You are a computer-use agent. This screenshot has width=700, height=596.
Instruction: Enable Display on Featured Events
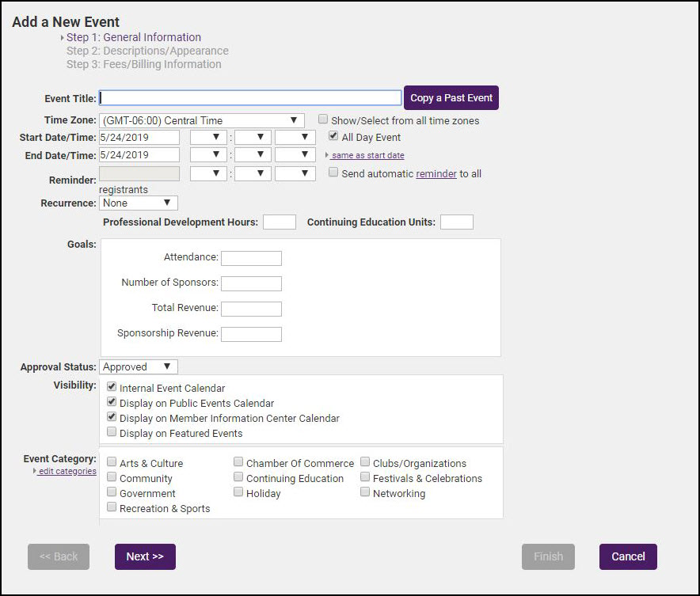coord(112,433)
